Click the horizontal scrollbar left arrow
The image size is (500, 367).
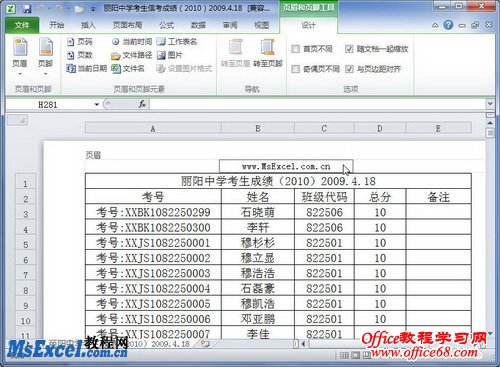coord(303,344)
